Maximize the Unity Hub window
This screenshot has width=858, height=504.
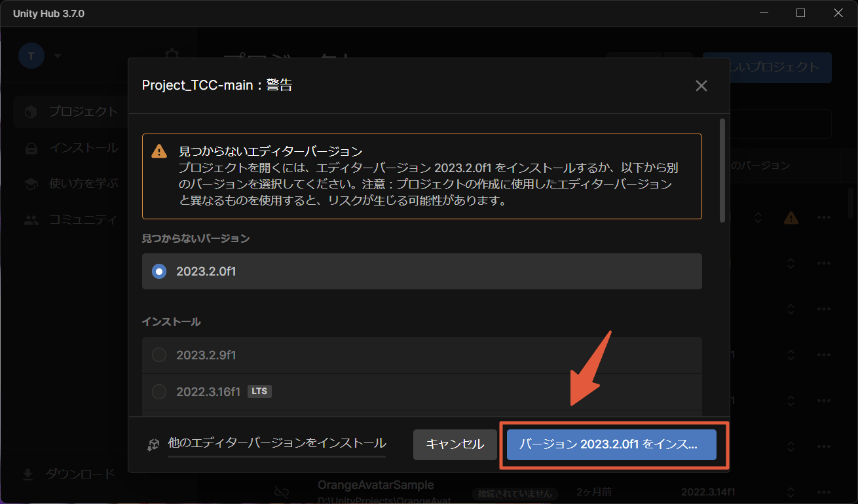(x=800, y=13)
